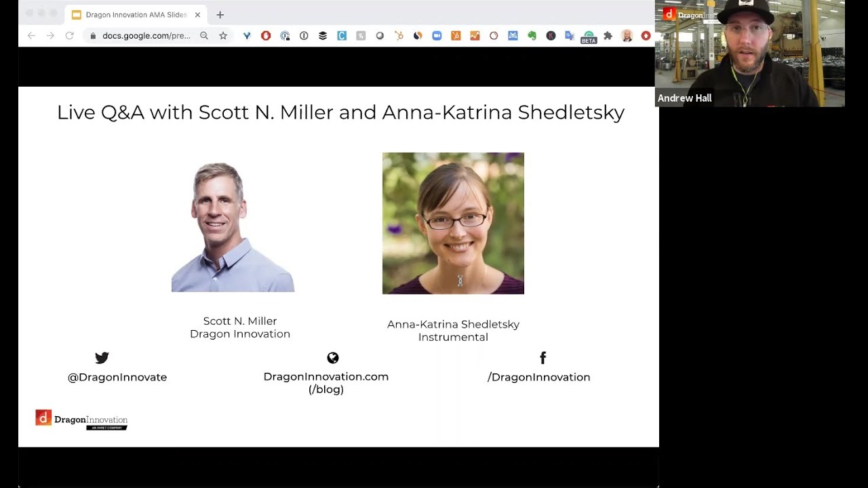
Task: Click Scott N. Miller's photo
Action: 233,226
